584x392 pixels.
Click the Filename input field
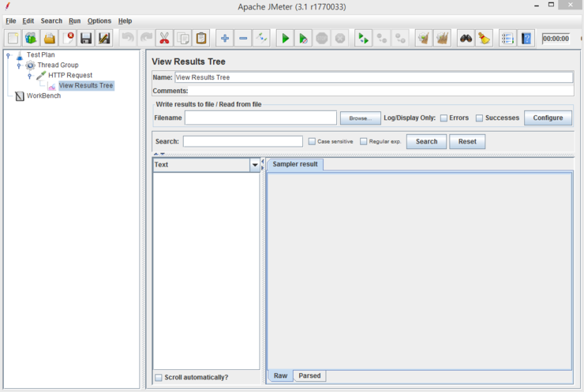260,118
